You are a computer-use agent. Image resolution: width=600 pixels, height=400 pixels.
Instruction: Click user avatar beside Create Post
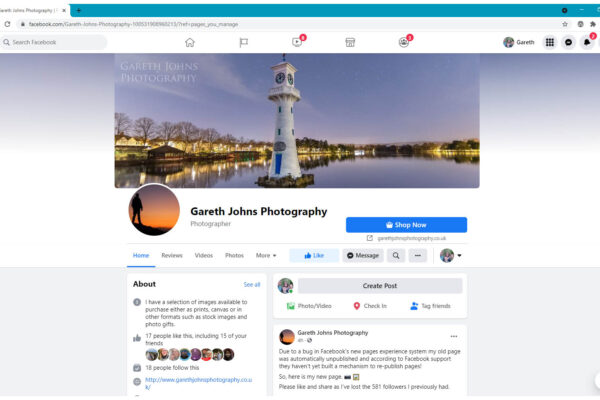pyautogui.click(x=285, y=286)
